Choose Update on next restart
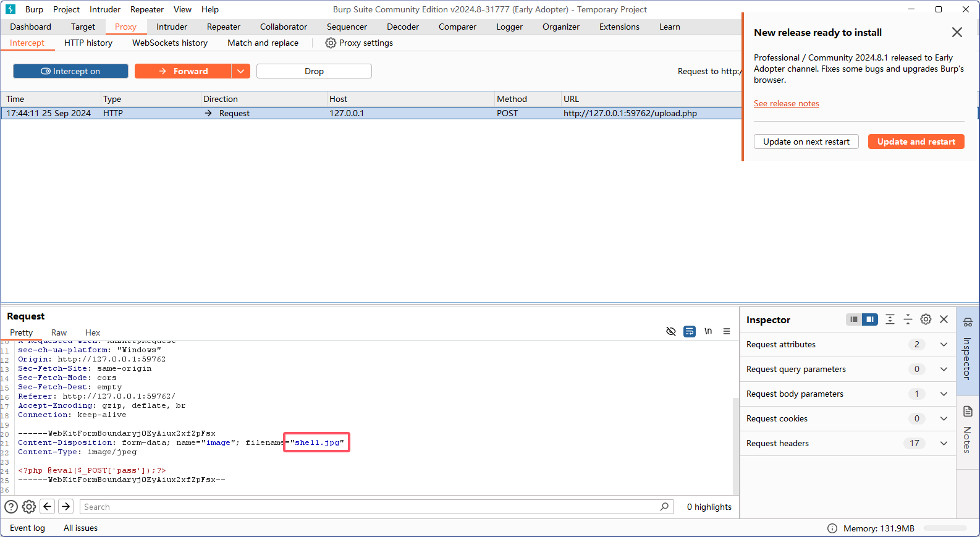 (806, 142)
